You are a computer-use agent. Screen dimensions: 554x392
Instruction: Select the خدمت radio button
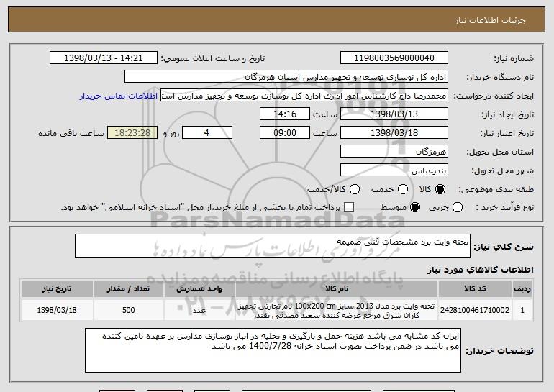click(403, 189)
